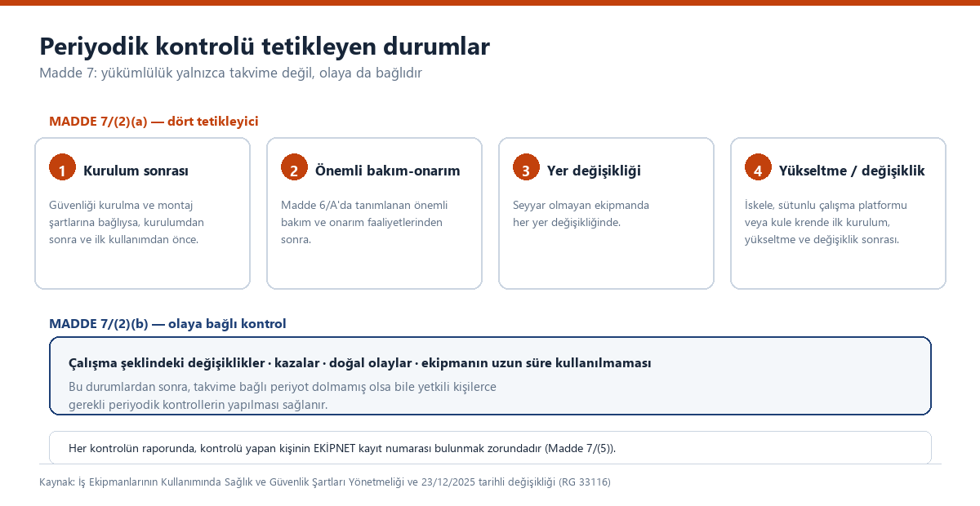980x506 pixels.
Task: Click the orange number 4 badge
Action: (758, 167)
